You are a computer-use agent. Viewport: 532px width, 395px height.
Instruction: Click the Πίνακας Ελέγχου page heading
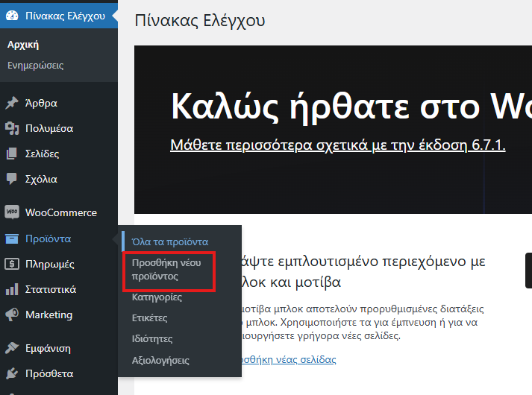click(200, 20)
